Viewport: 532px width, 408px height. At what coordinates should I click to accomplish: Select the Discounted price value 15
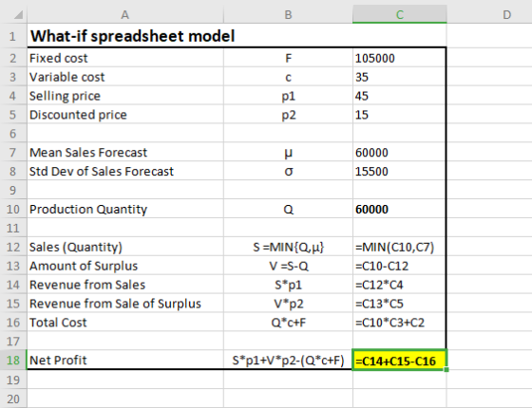pos(399,115)
